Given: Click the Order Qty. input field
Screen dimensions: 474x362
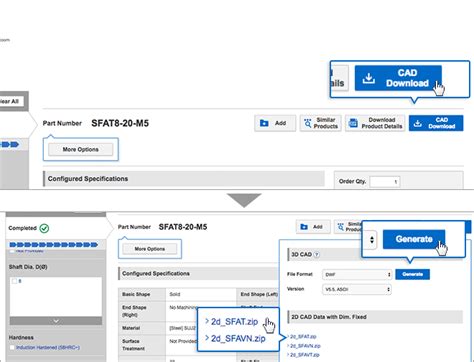Looking at the screenshot, I should [x=385, y=182].
